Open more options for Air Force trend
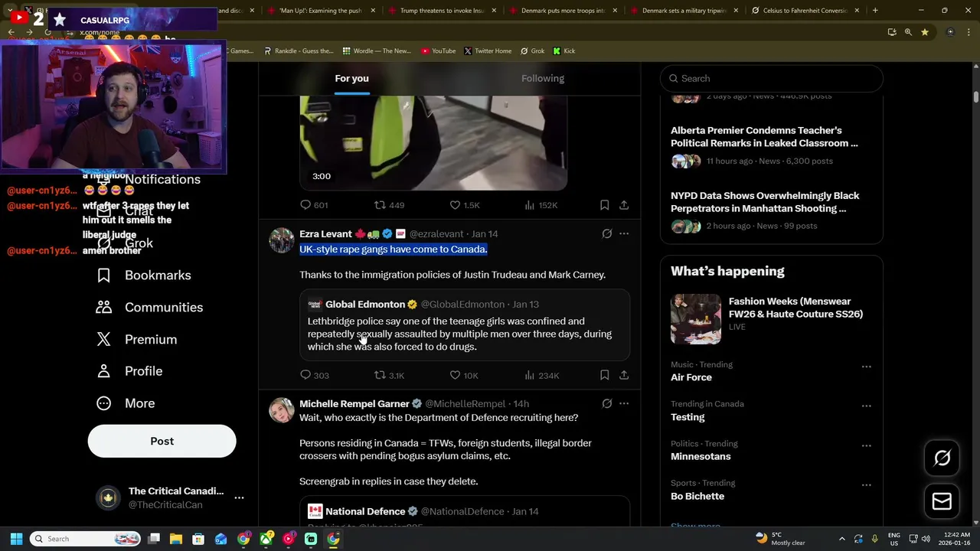Viewport: 980px width, 551px height. (866, 367)
